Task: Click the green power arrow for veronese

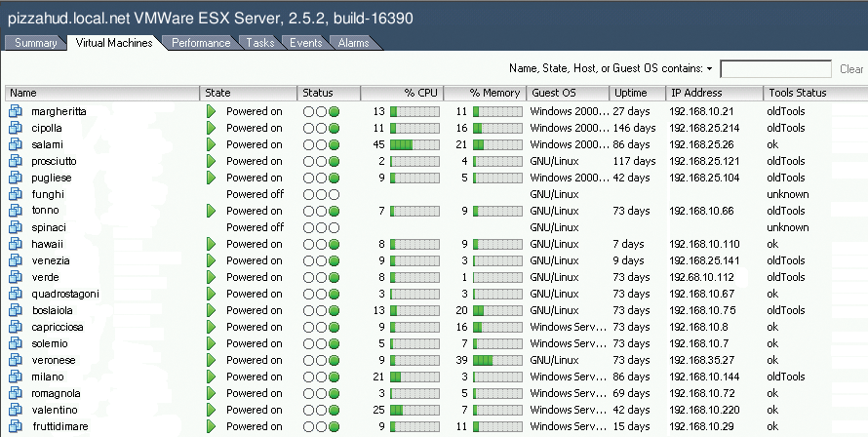Action: tap(211, 360)
